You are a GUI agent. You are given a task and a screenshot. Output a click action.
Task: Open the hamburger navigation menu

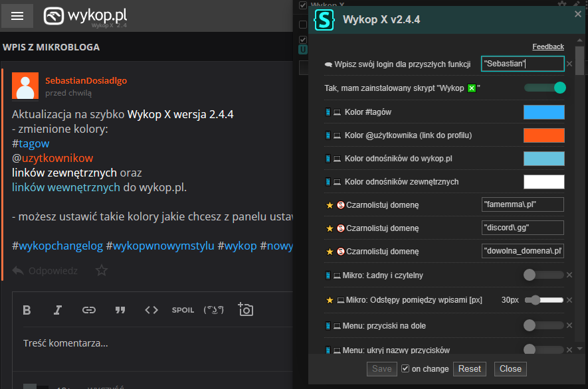pyautogui.click(x=17, y=16)
